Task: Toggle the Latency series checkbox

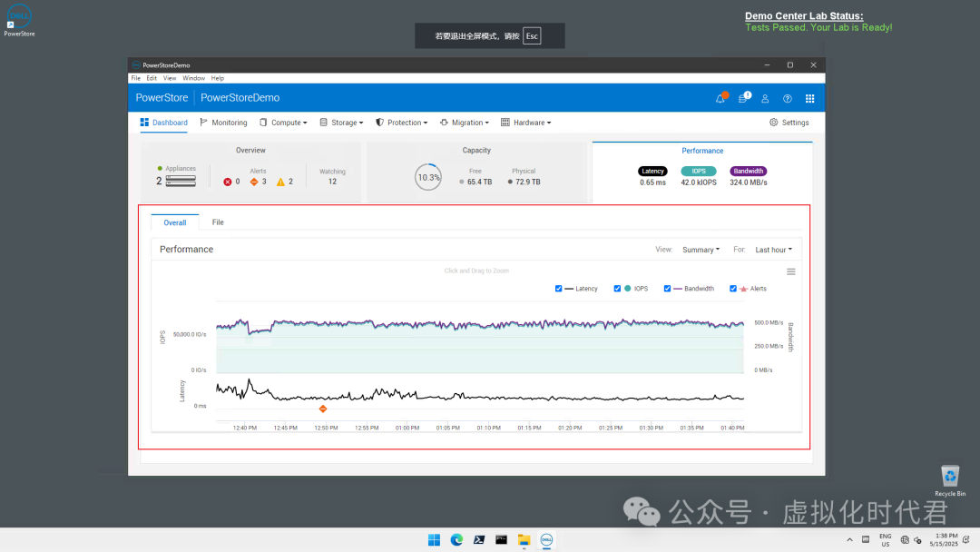Action: [x=559, y=289]
